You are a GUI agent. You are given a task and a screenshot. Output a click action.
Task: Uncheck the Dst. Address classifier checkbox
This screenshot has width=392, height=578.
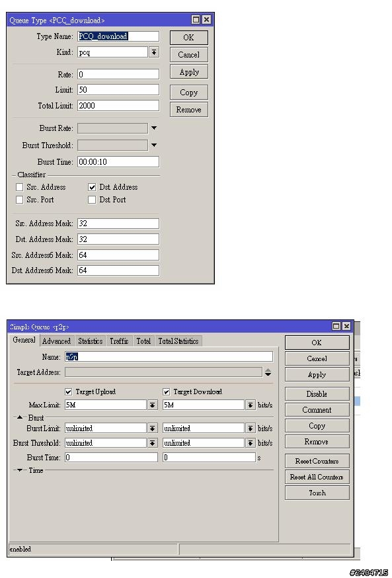92,187
